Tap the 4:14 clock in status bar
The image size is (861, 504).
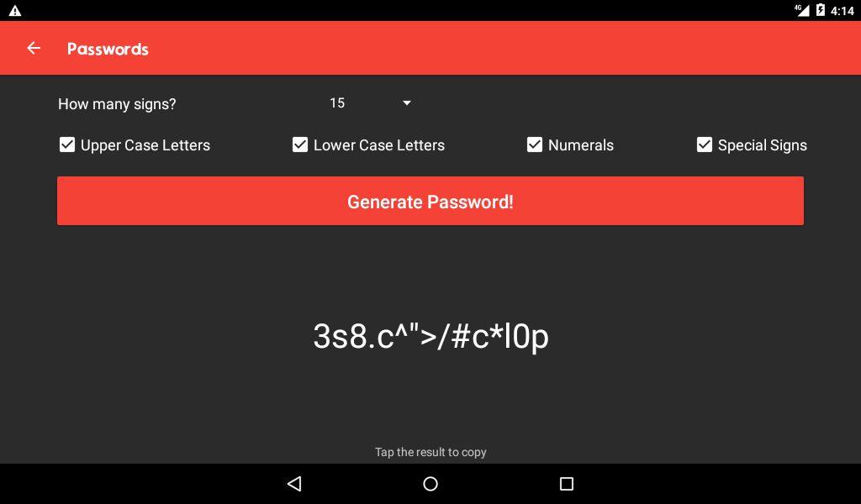coord(842,10)
